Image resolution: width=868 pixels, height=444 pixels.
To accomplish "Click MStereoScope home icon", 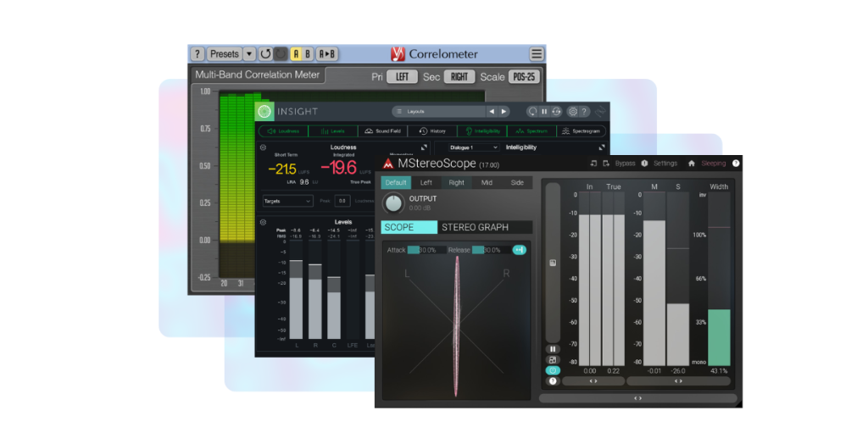I will (x=692, y=164).
